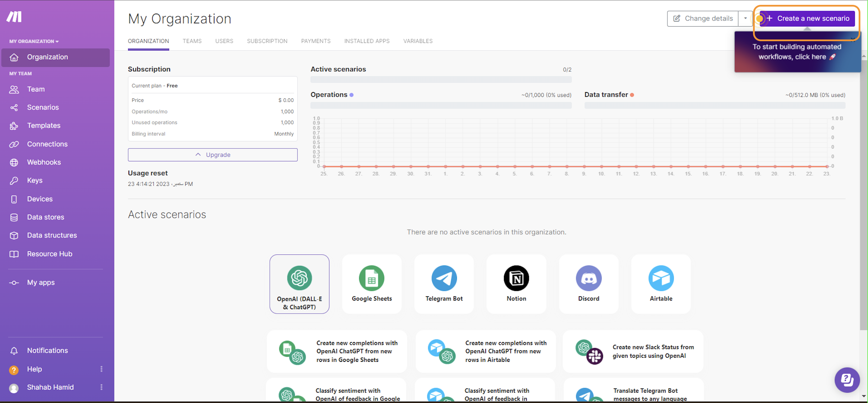Image resolution: width=868 pixels, height=403 pixels.
Task: Open the Slack Status from OpenAI template
Action: [x=633, y=351]
